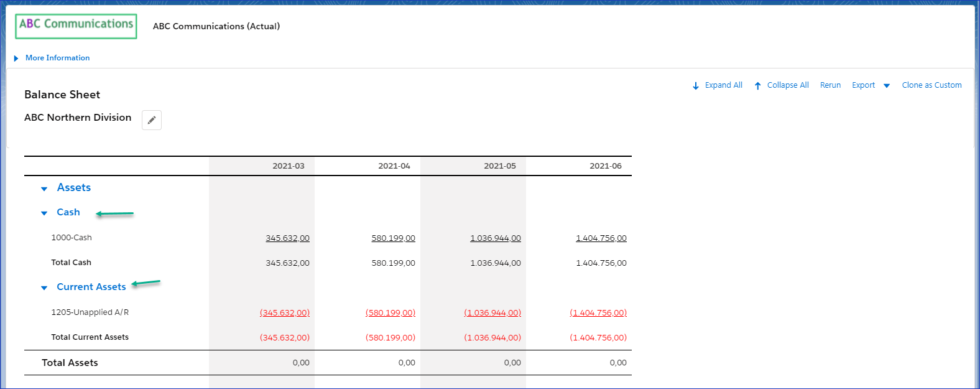980x389 pixels.
Task: Open the Export dropdown arrow
Action: [887, 86]
